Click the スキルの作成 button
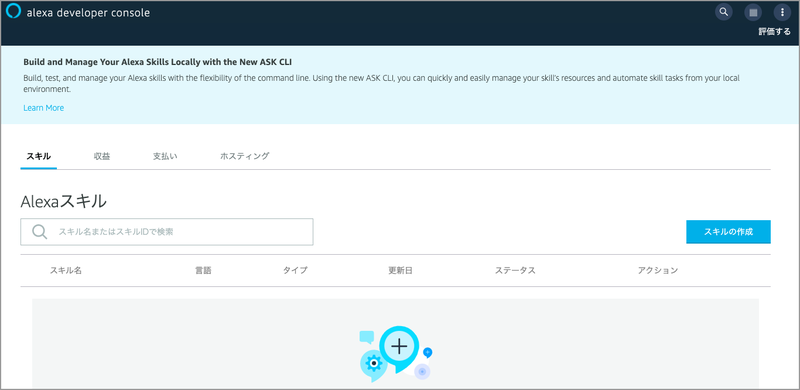800x390 pixels. pyautogui.click(x=728, y=232)
